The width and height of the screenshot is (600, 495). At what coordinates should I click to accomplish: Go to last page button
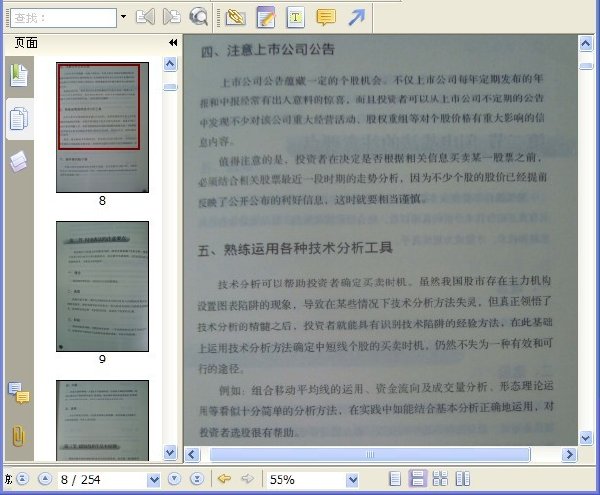pos(197,479)
